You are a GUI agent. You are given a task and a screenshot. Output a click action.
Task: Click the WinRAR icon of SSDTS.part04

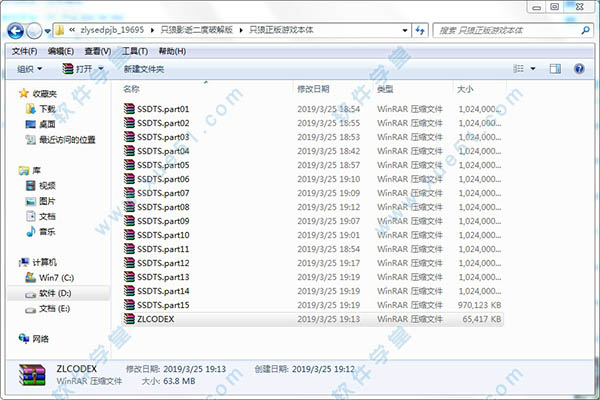point(130,150)
